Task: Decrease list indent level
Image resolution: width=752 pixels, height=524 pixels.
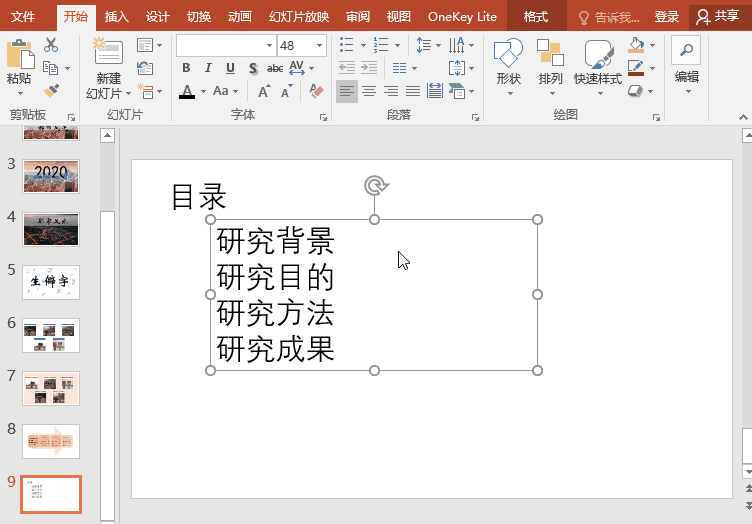Action: [346, 68]
